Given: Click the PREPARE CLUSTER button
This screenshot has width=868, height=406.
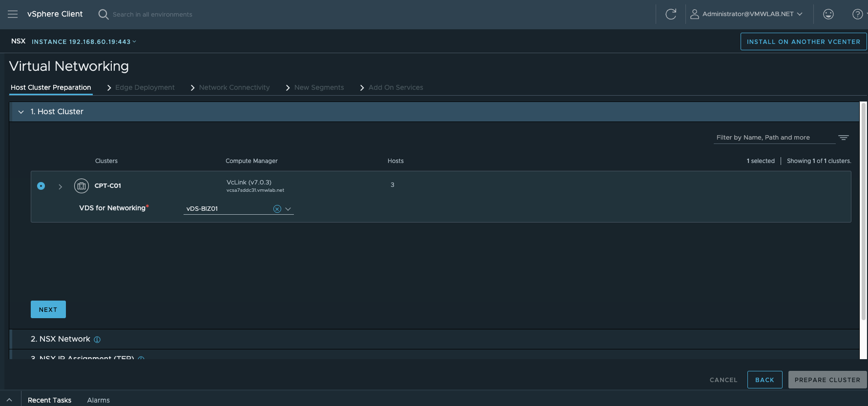Looking at the screenshot, I should point(827,380).
